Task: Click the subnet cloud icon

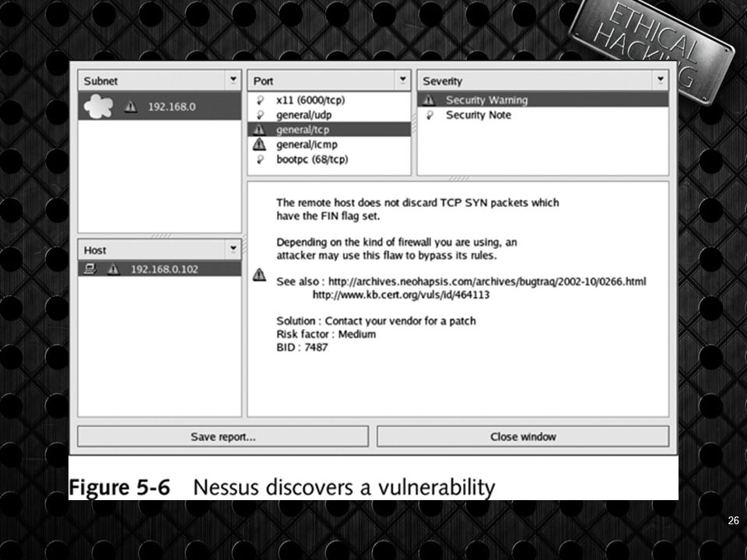Action: (x=99, y=107)
